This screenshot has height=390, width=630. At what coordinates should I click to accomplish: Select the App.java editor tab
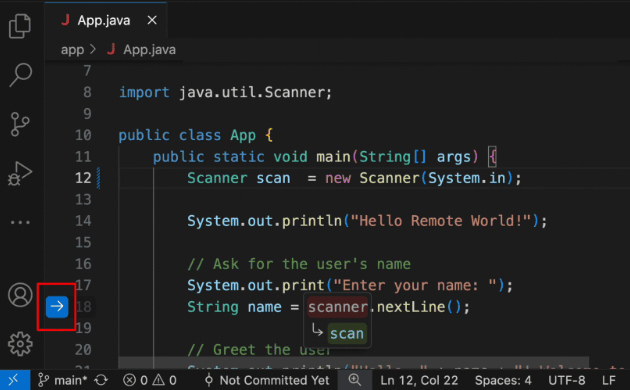pyautogui.click(x=106, y=20)
